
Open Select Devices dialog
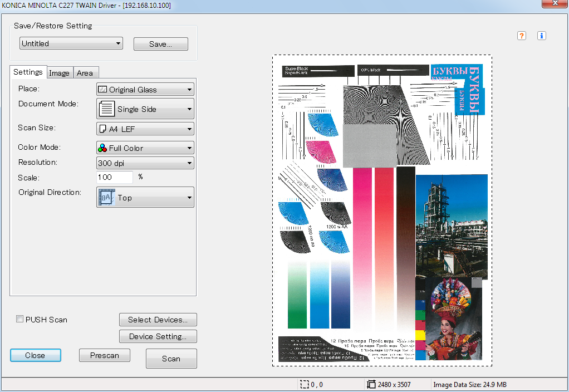(158, 320)
